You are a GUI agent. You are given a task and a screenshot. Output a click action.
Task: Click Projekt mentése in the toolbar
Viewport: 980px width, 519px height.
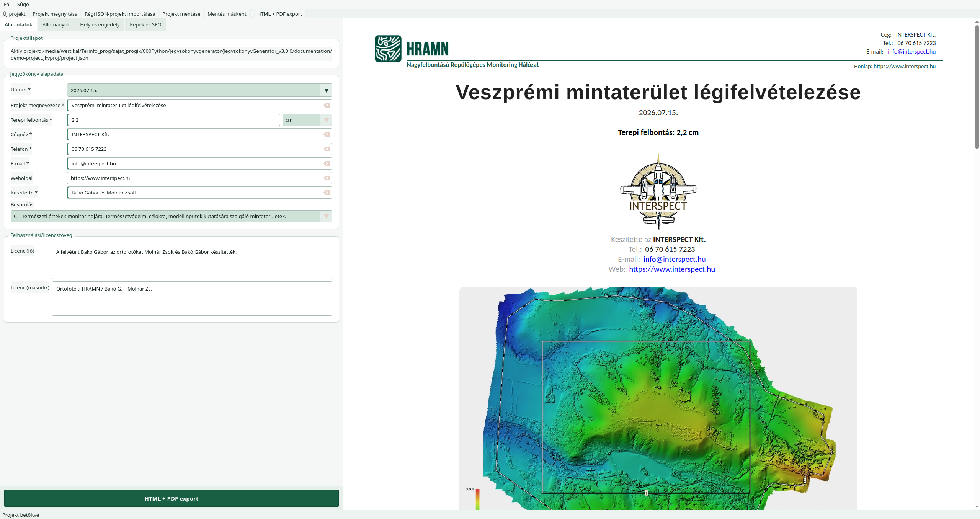pyautogui.click(x=181, y=14)
